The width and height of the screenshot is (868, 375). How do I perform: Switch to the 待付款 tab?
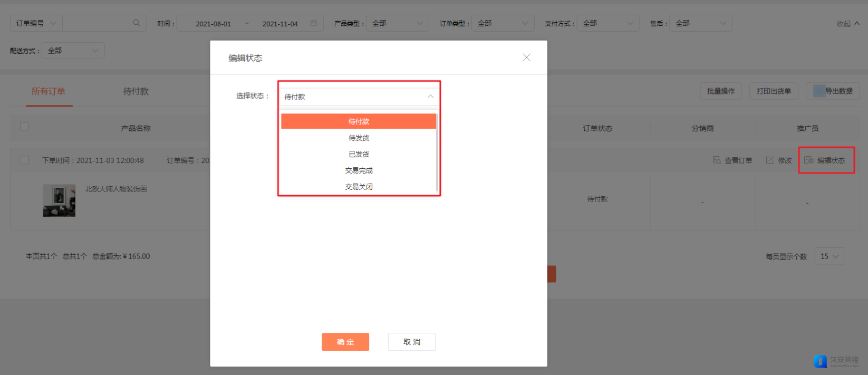pos(136,91)
